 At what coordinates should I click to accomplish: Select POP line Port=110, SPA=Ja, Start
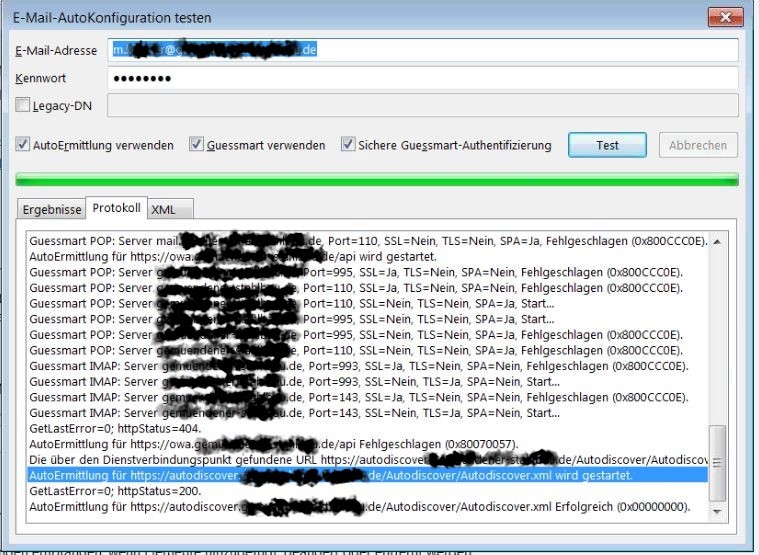tap(291, 303)
